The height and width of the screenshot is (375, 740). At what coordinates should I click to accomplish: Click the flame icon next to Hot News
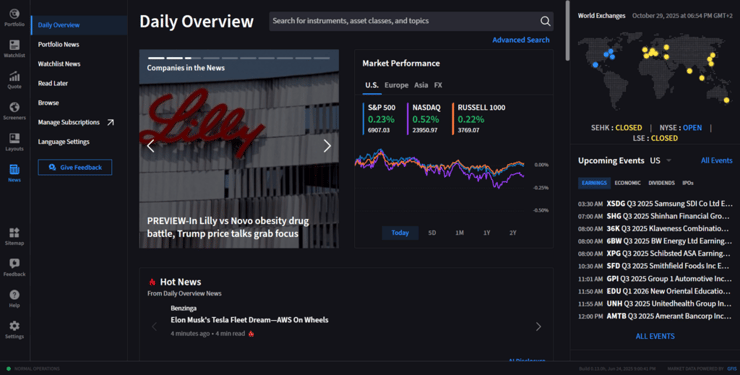click(x=152, y=282)
